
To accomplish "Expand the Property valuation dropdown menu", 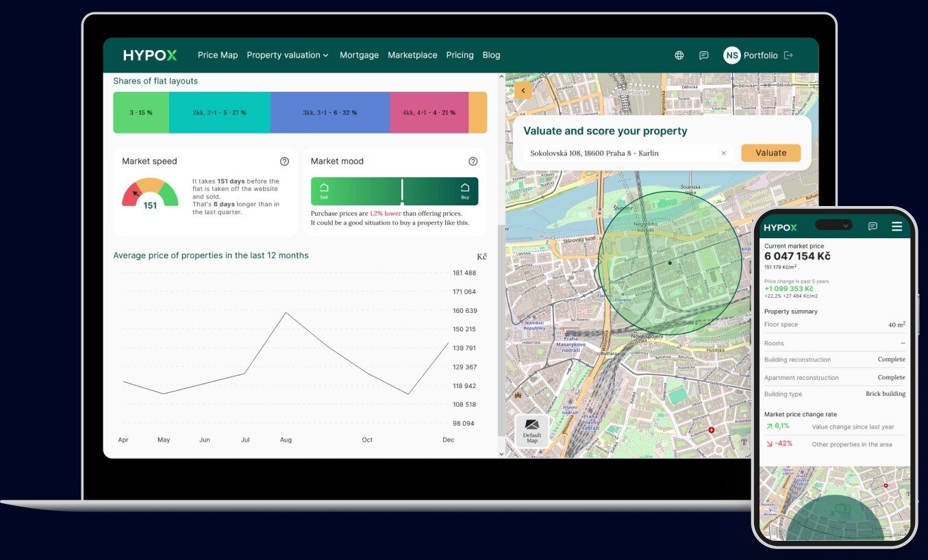I will 288,55.
